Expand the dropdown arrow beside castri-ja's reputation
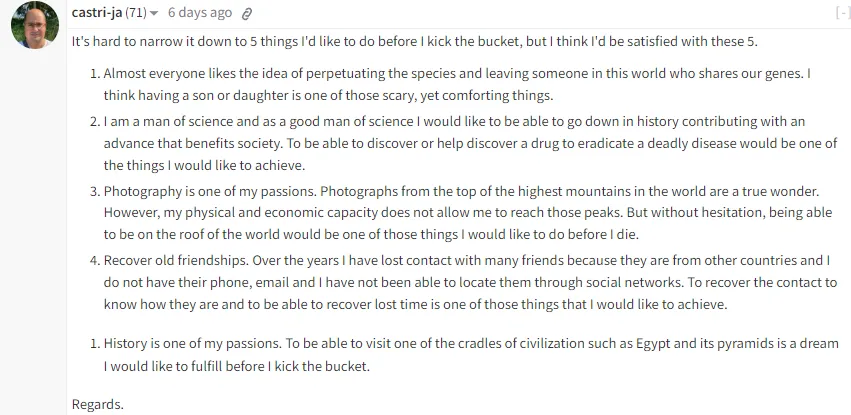This screenshot has width=851, height=415. tap(154, 14)
